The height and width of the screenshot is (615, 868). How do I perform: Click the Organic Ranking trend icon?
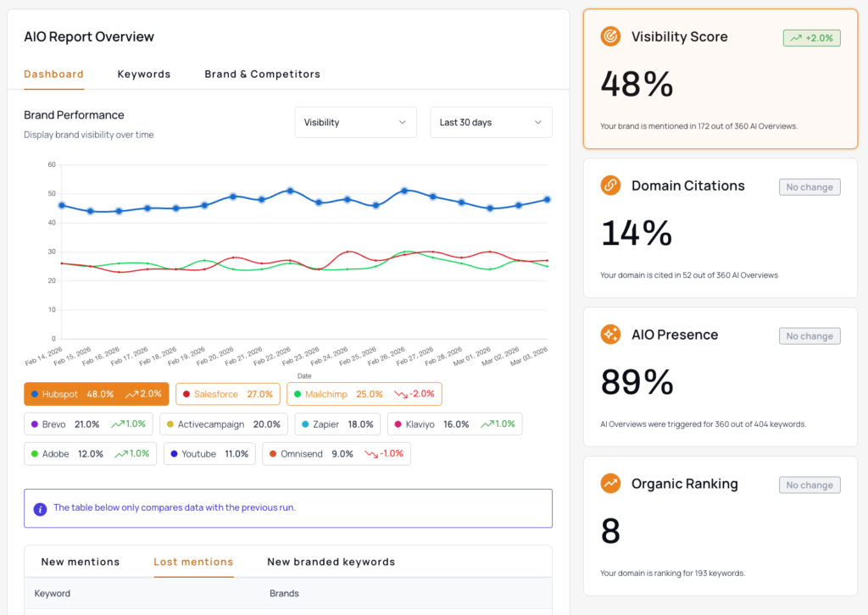(610, 484)
